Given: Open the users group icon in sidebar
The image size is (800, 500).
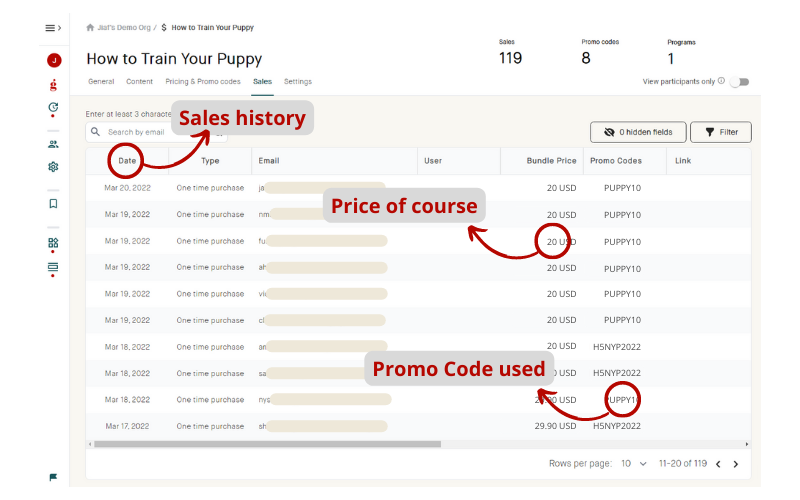Looking at the screenshot, I should (x=53, y=144).
